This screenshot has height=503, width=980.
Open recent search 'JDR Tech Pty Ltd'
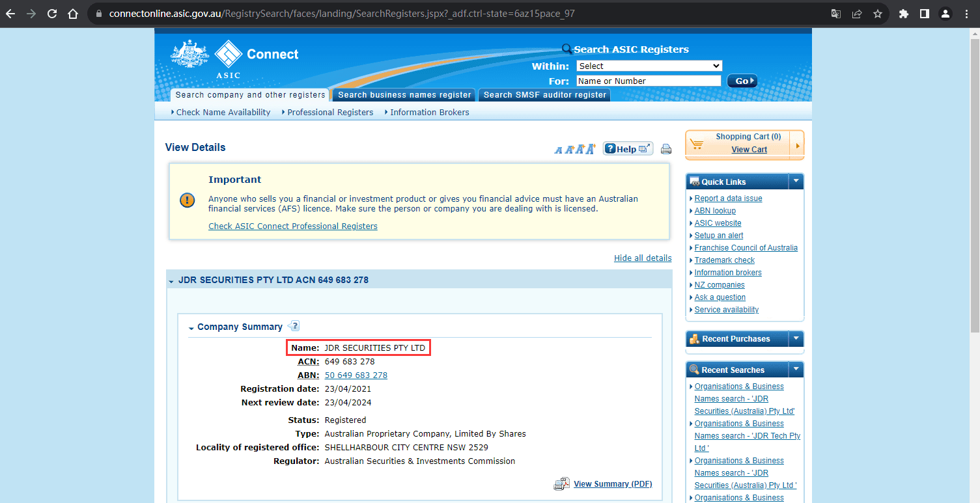click(747, 436)
